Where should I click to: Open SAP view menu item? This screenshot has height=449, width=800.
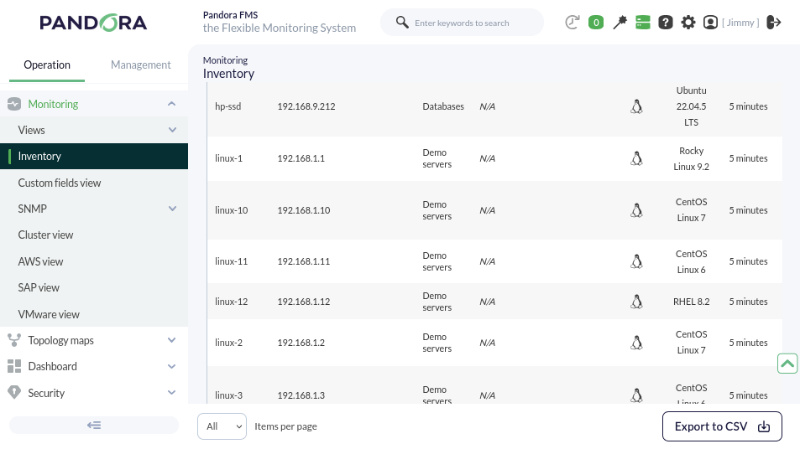[39, 288]
